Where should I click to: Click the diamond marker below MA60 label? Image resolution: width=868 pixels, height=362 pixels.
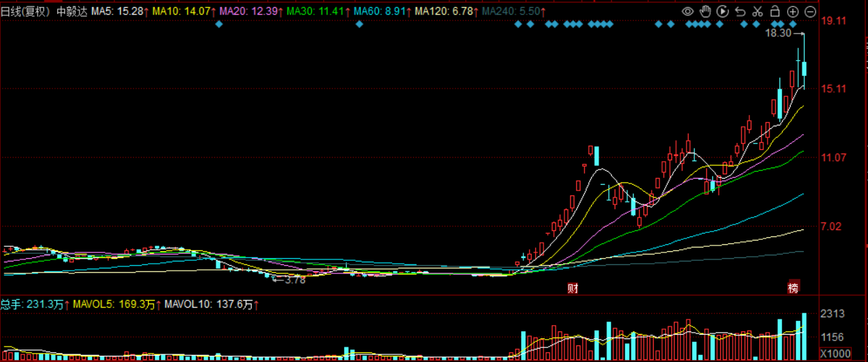tap(359, 24)
